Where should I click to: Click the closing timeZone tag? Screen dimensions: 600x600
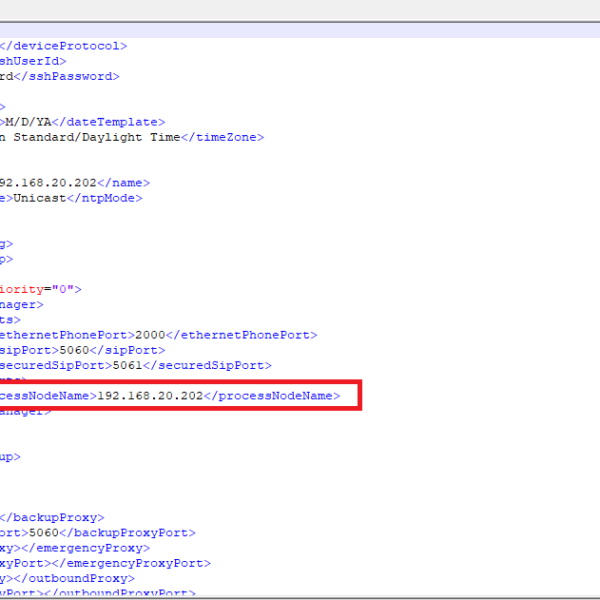pyautogui.click(x=221, y=137)
